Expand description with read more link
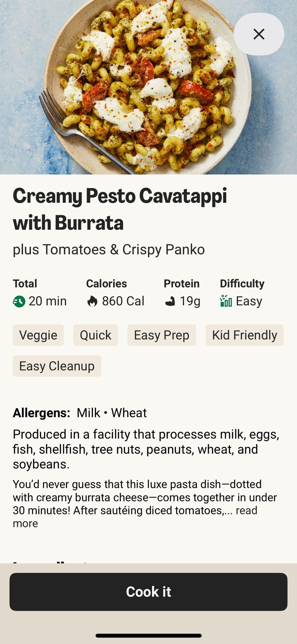This screenshot has width=297, height=644. click(x=246, y=511)
